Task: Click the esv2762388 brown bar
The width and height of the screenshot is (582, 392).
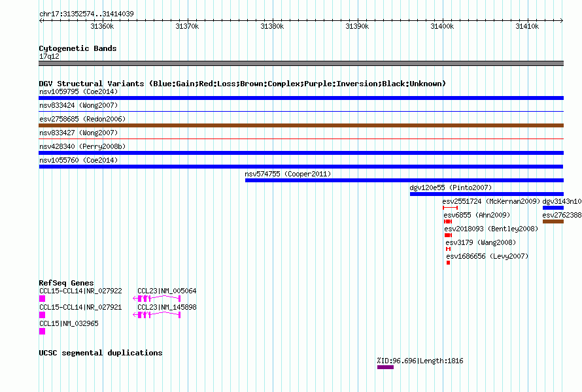Action: [x=553, y=221]
